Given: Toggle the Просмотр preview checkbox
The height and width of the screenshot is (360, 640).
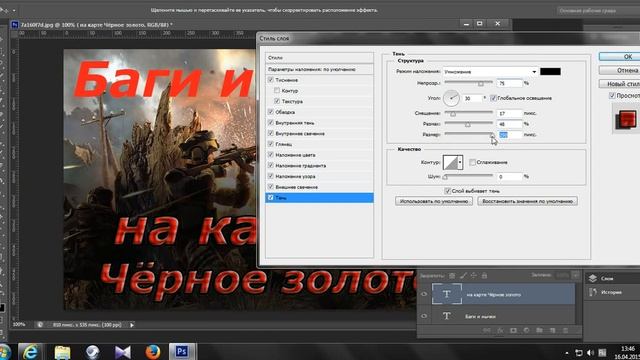Looking at the screenshot, I should 612,95.
